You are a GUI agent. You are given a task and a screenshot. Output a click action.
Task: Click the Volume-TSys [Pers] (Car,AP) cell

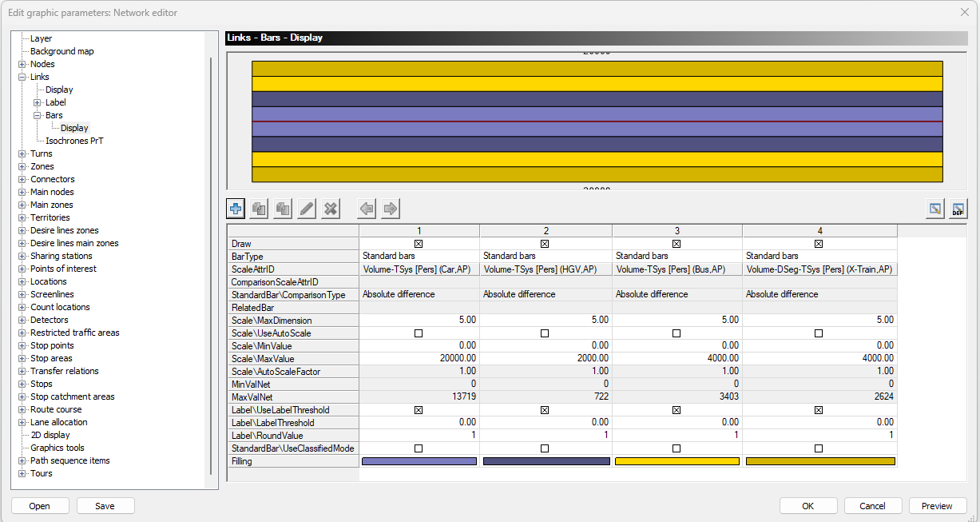pos(419,269)
